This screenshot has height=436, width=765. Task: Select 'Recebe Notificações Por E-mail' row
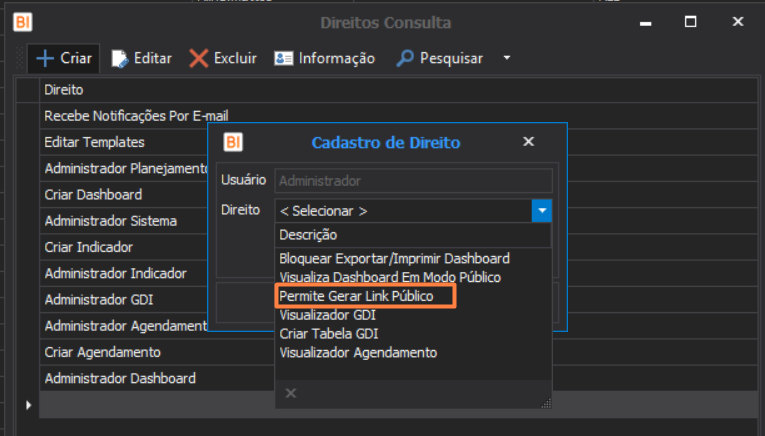point(143,116)
